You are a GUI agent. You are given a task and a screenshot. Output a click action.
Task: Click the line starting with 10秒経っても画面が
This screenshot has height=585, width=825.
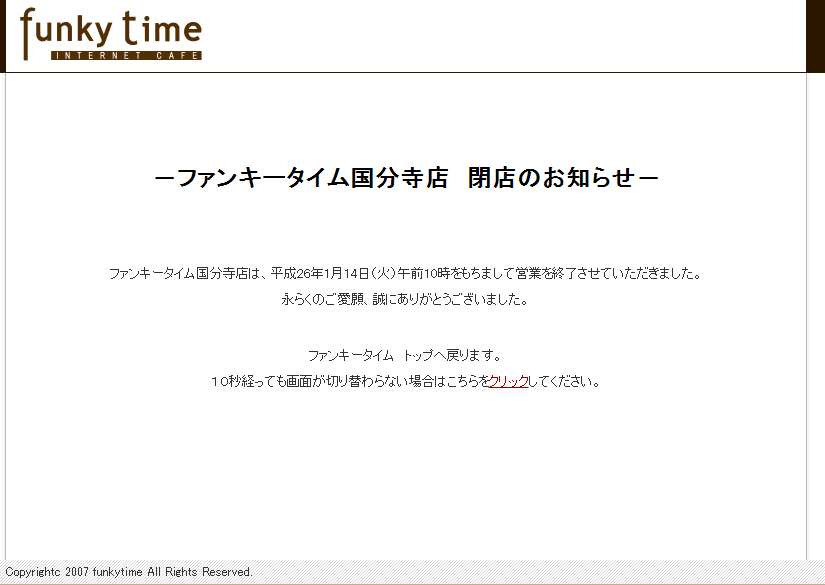click(x=405, y=381)
